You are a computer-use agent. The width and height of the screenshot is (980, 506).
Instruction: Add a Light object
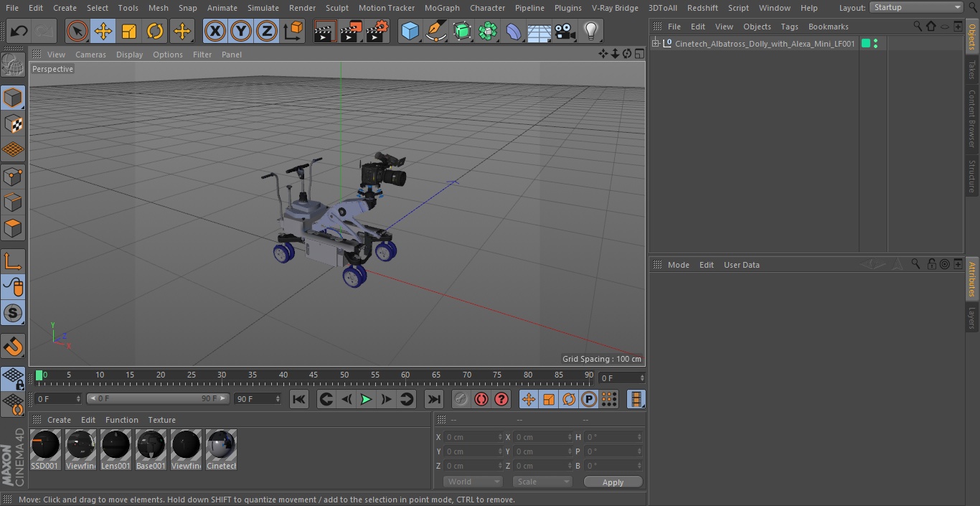point(591,31)
